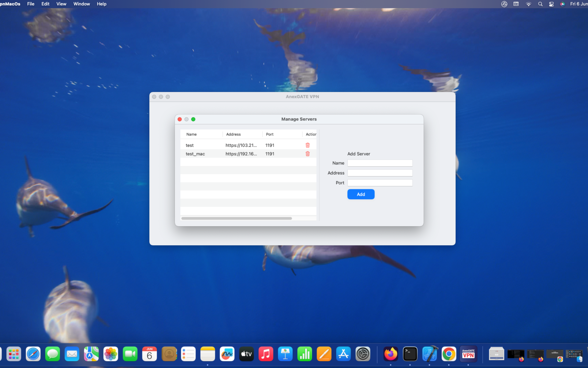Open Pages from the Dock
Viewport: 588px width, 368px height.
pyautogui.click(x=324, y=354)
